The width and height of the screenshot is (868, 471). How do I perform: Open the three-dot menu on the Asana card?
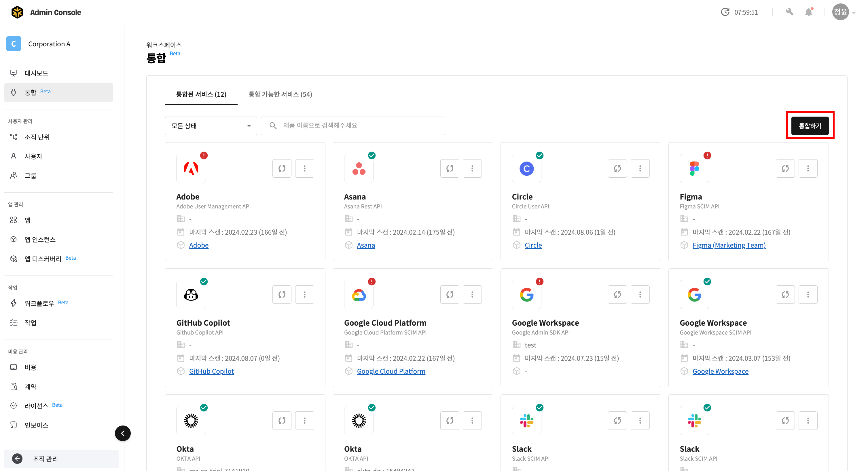pos(472,168)
